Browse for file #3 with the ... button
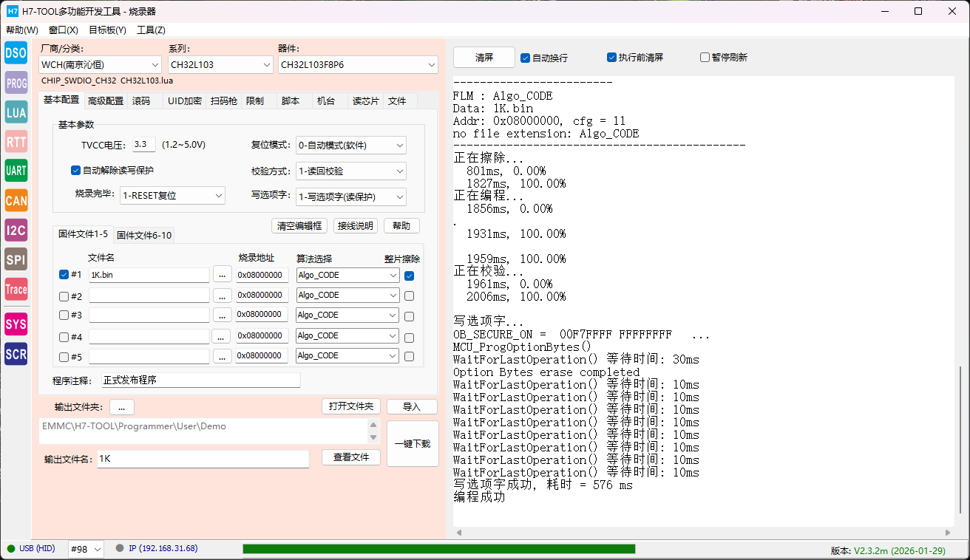 click(x=222, y=315)
